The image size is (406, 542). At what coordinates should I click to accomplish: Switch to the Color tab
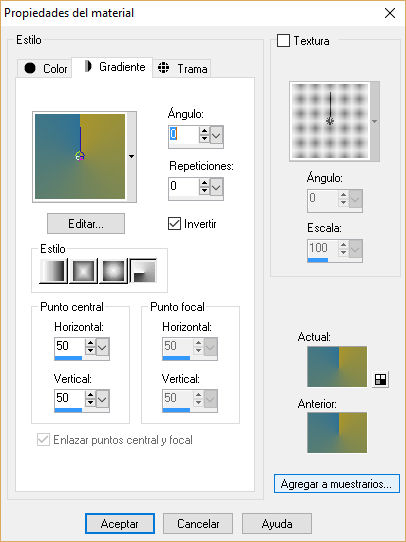[44, 68]
